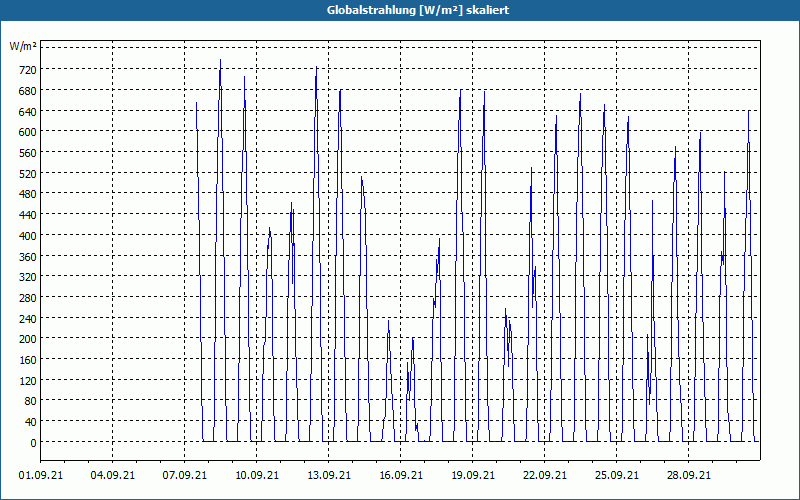
Task: Click the 04.09.21 date label
Action: (113, 476)
